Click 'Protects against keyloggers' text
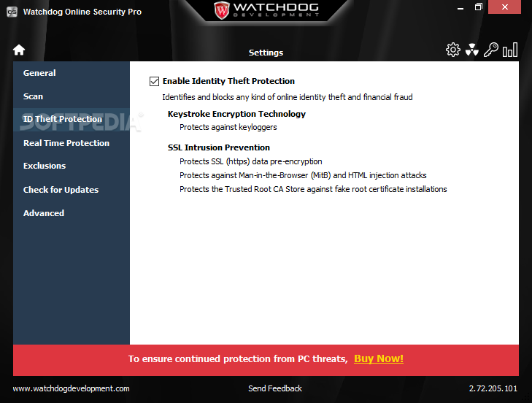532x403 pixels. coord(228,127)
